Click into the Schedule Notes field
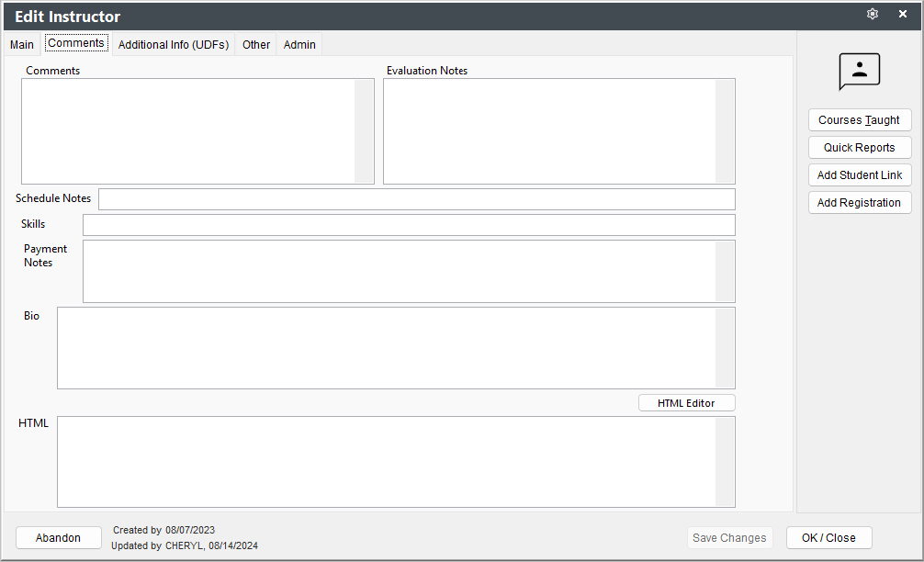Screen dimensions: 924x562 pyautogui.click(x=417, y=199)
